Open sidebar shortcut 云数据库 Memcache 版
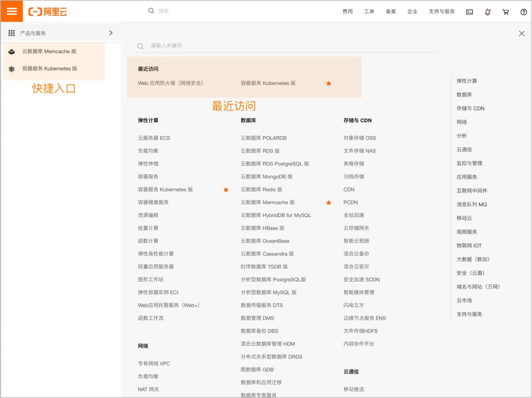The width and height of the screenshot is (532, 398). (x=49, y=51)
